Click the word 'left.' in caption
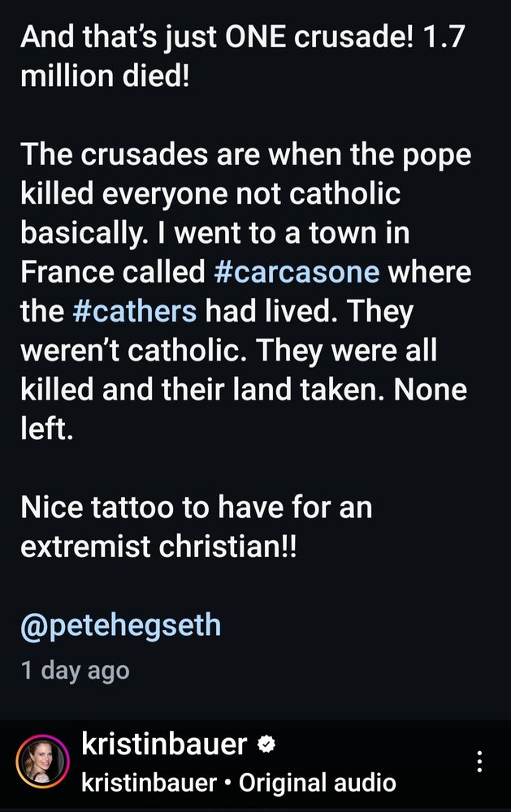The height and width of the screenshot is (812, 511). [46, 428]
